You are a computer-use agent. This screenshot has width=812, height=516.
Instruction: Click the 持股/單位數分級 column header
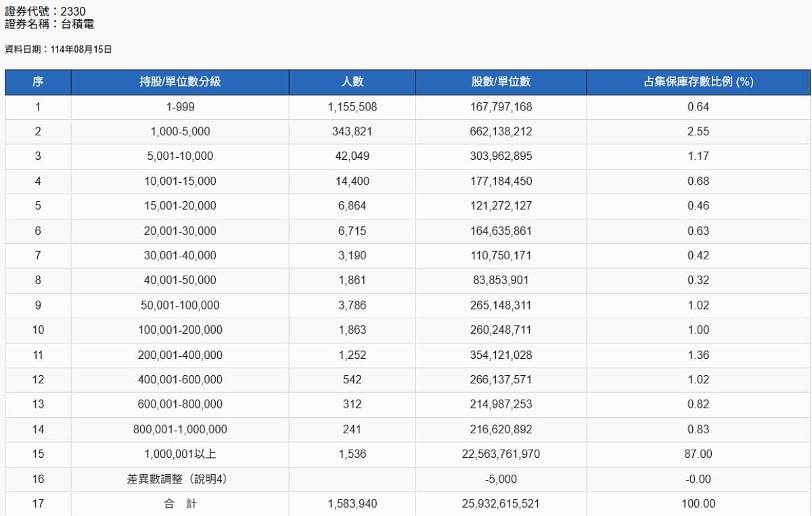180,82
